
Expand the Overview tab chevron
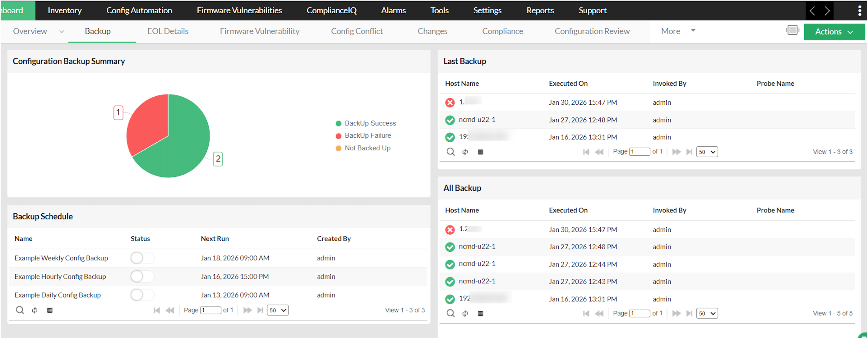pos(62,31)
